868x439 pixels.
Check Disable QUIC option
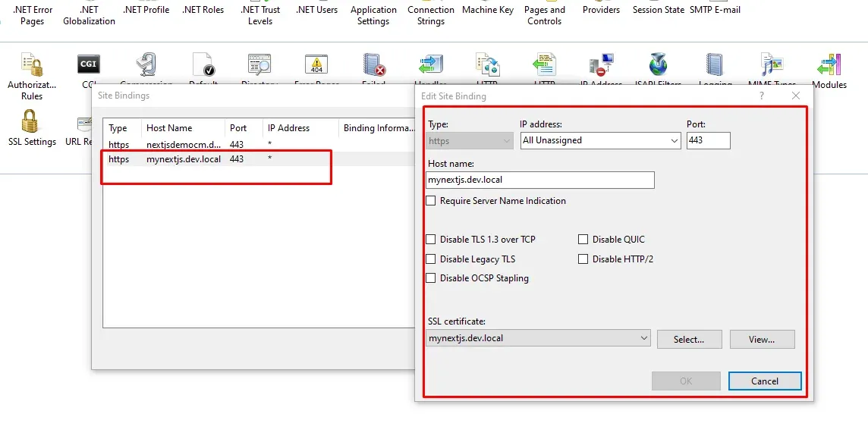click(x=583, y=240)
